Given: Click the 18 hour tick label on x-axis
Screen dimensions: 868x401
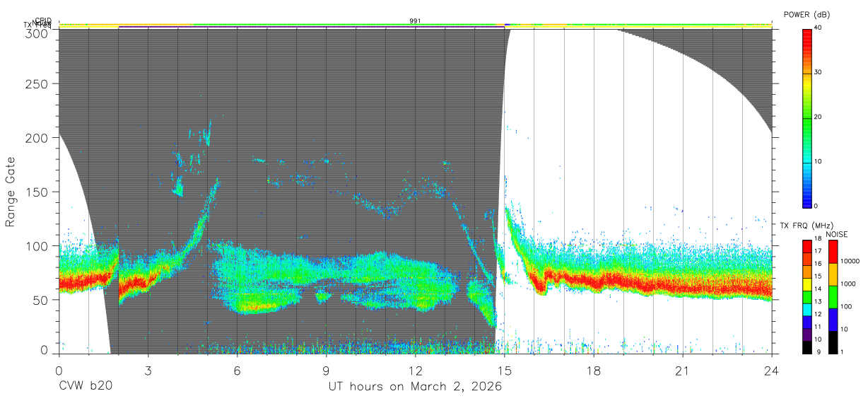Looking at the screenshot, I should (594, 370).
